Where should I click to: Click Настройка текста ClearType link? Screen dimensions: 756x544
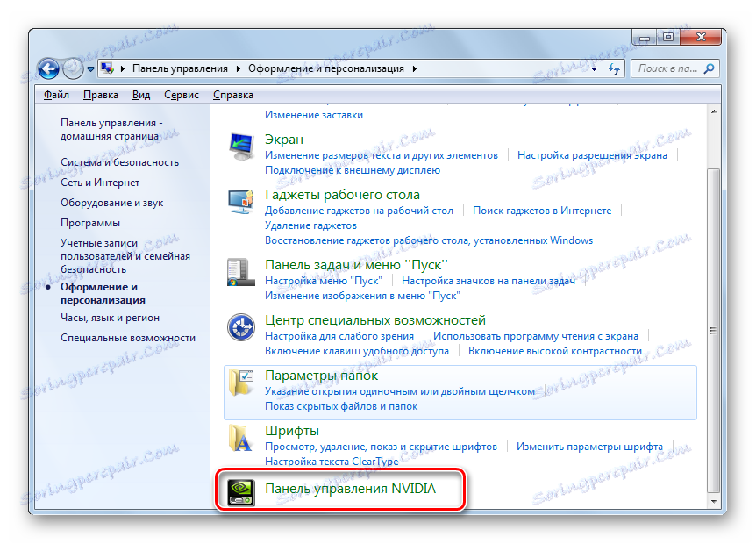[332, 462]
